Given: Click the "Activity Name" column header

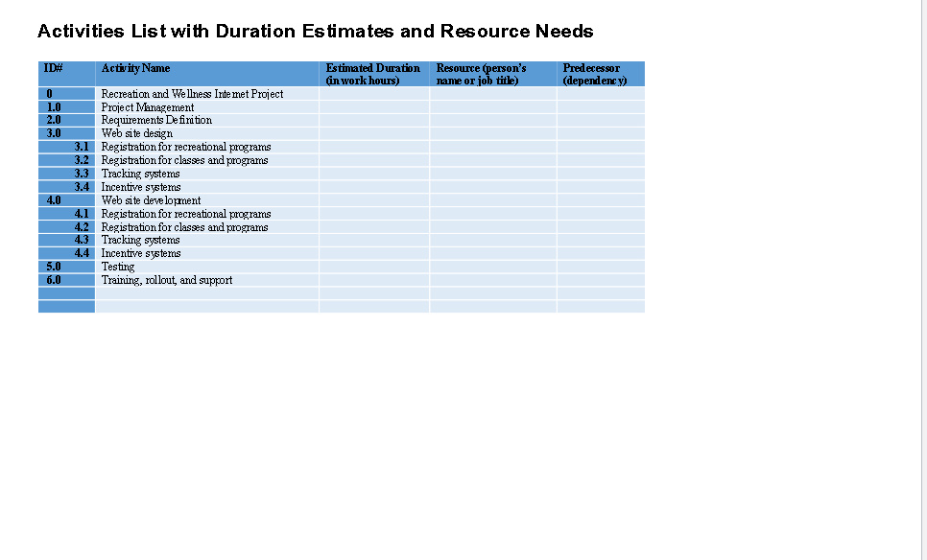Looking at the screenshot, I should 134,68.
